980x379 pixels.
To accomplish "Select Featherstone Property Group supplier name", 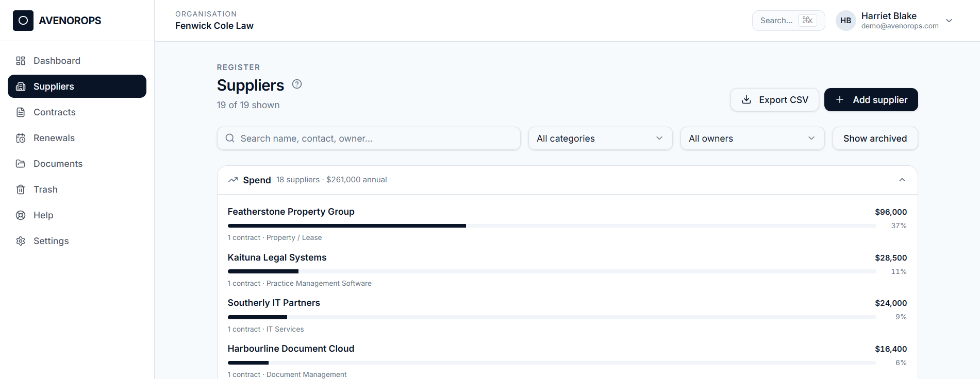I will pyautogui.click(x=291, y=212).
